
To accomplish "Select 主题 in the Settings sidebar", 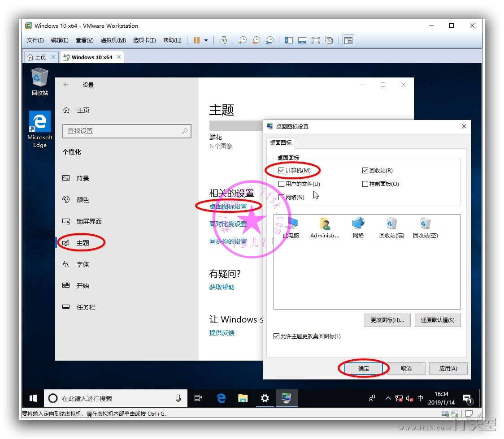I will pos(76,243).
